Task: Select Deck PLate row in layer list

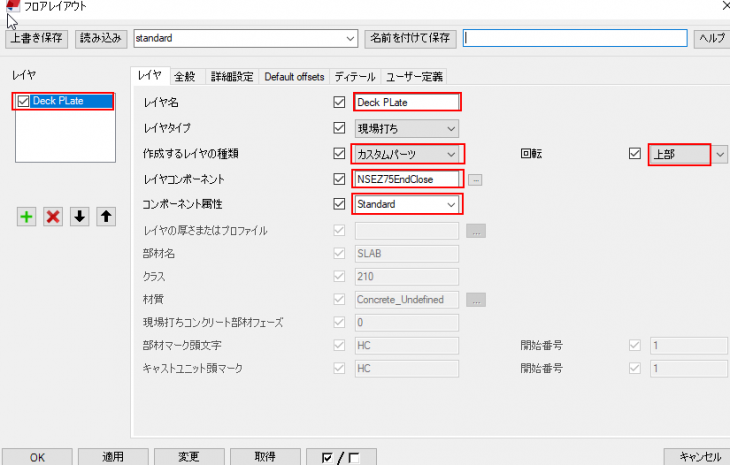Action: (63, 101)
